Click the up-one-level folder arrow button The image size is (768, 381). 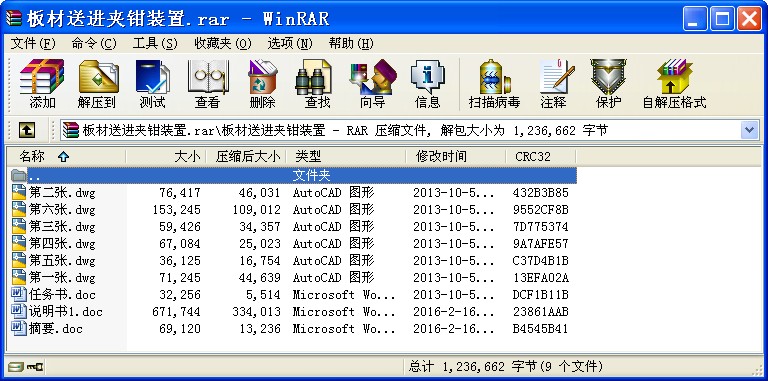point(26,130)
